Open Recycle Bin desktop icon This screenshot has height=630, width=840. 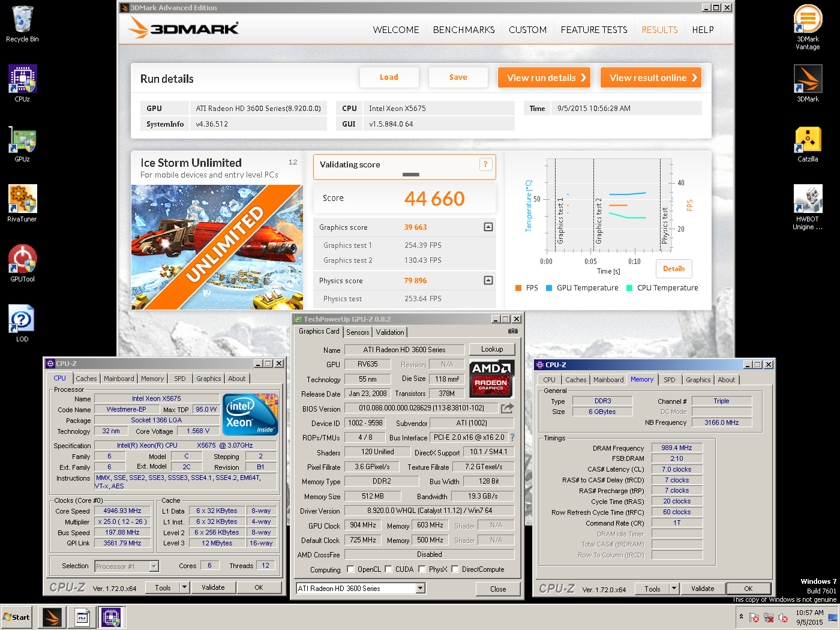pos(22,24)
